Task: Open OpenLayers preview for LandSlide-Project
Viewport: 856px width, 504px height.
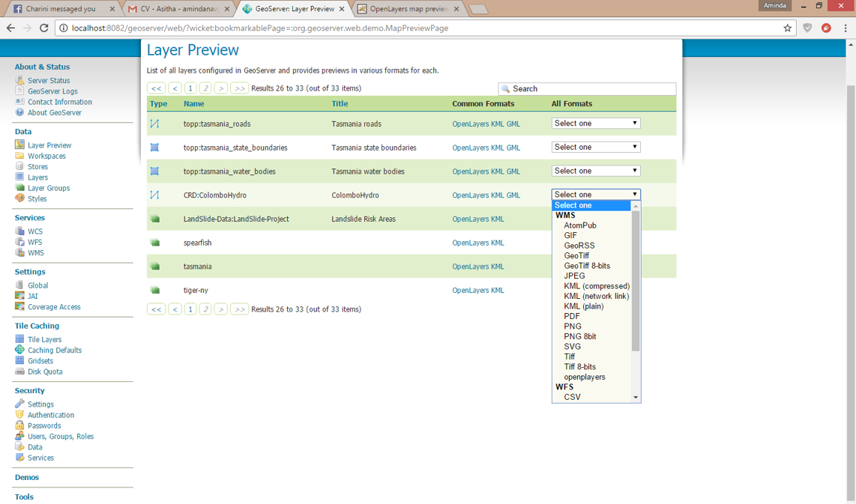Action: 470,219
